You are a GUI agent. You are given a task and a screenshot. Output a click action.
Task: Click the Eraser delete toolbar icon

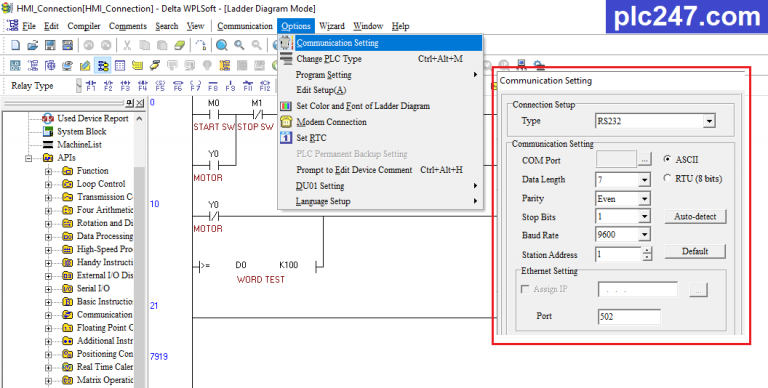pyautogui.click(x=180, y=46)
